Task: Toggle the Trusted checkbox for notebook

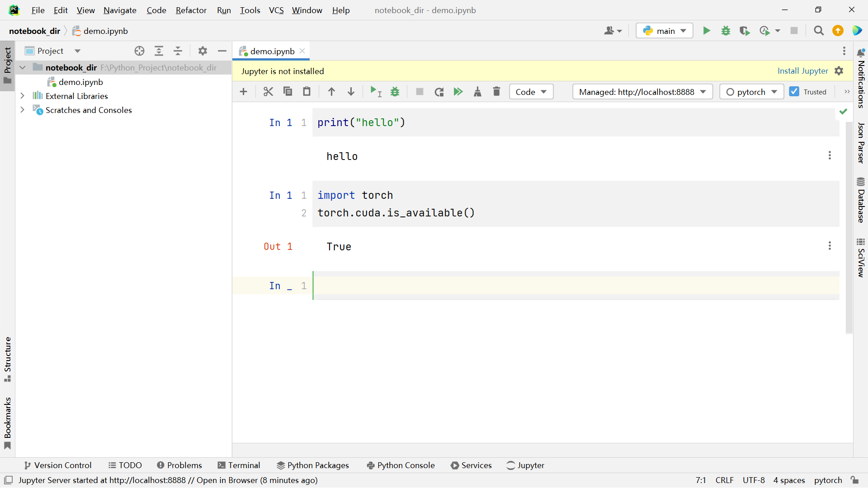Action: click(x=794, y=92)
